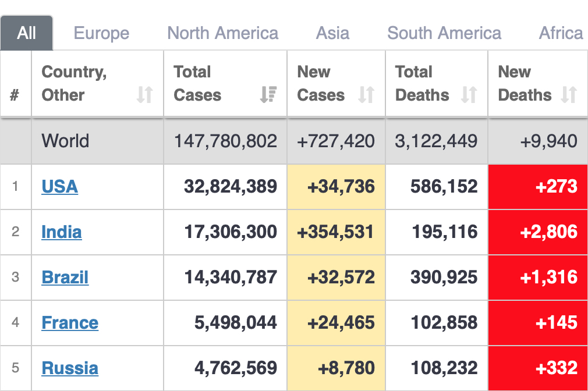588x391 pixels.
Task: Follow the Brazil link
Action: 65,278
